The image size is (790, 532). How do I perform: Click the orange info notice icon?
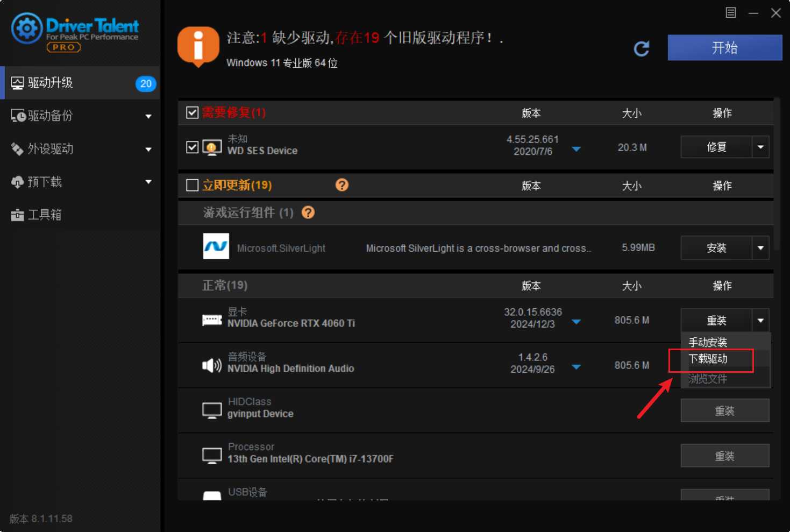click(198, 47)
